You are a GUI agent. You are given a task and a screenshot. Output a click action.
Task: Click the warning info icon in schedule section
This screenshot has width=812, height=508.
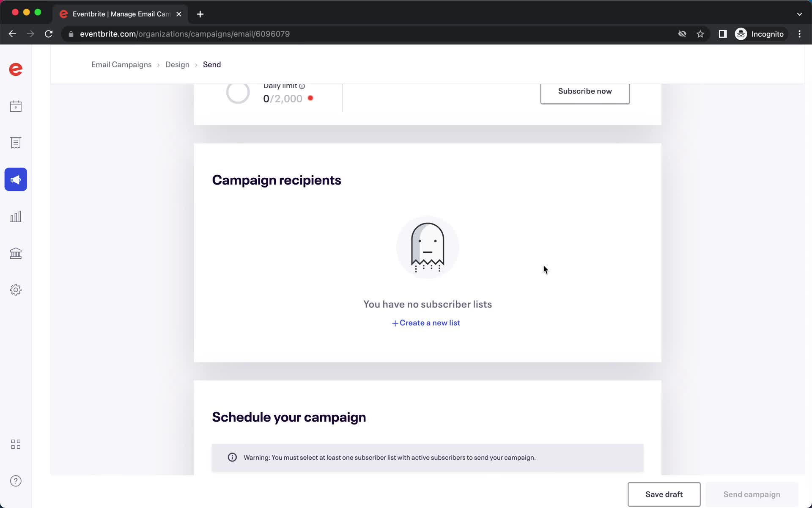tap(232, 457)
